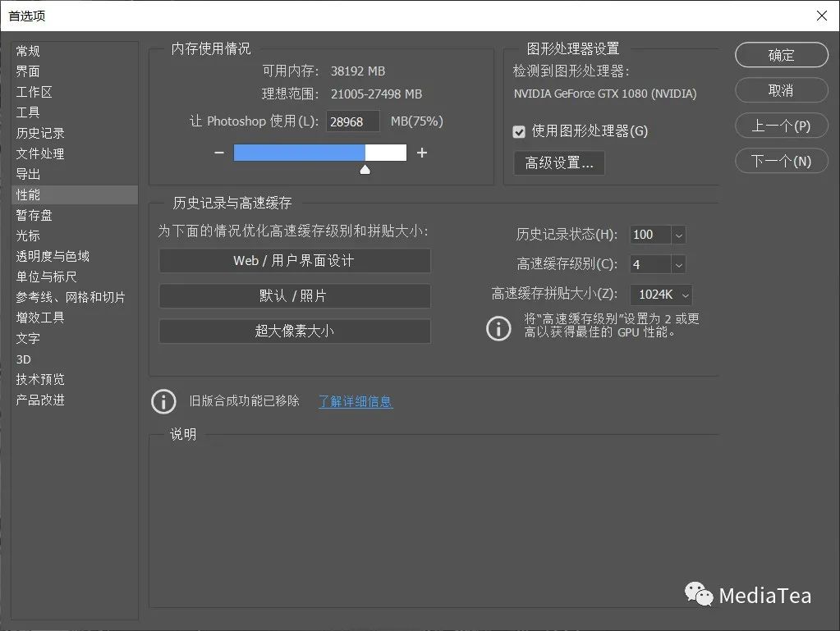
Task: Click the 取消 button
Action: click(782, 90)
